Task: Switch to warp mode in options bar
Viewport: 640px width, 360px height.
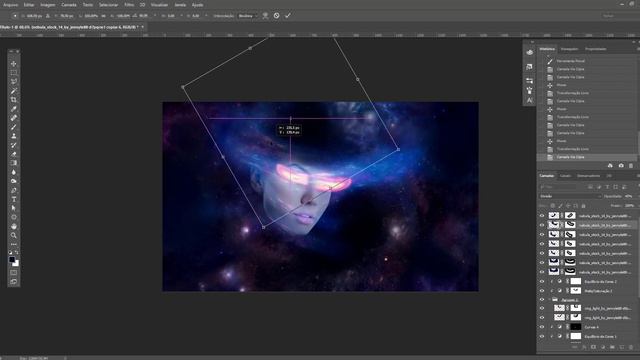Action: click(265, 16)
